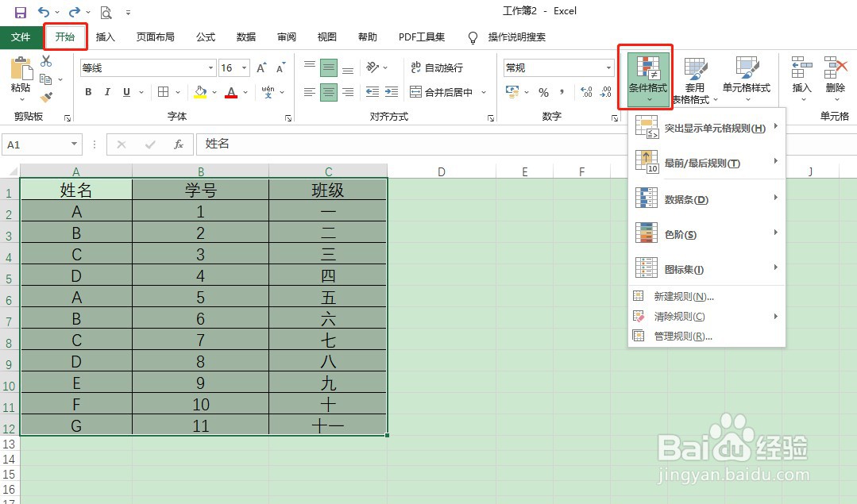Switch to the 数据 tab
The width and height of the screenshot is (857, 504).
[246, 37]
